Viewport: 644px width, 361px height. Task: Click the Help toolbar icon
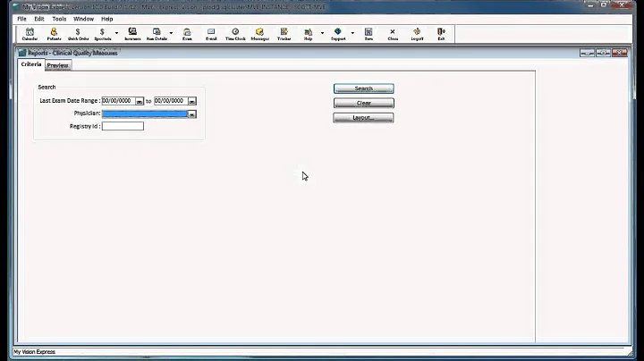[308, 34]
